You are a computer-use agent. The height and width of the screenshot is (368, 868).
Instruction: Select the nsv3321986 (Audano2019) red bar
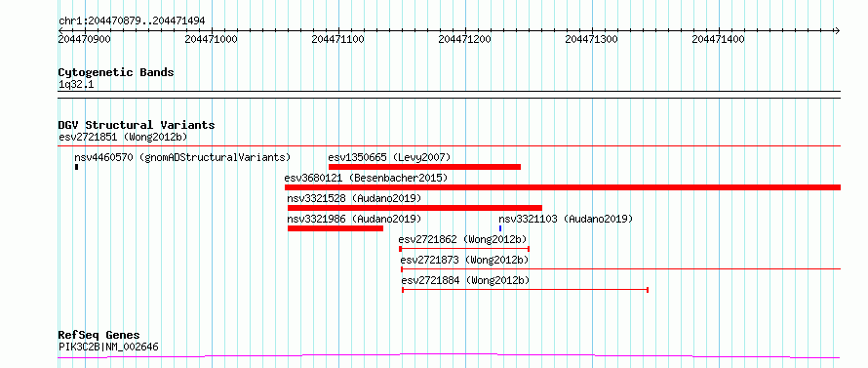[x=335, y=228]
